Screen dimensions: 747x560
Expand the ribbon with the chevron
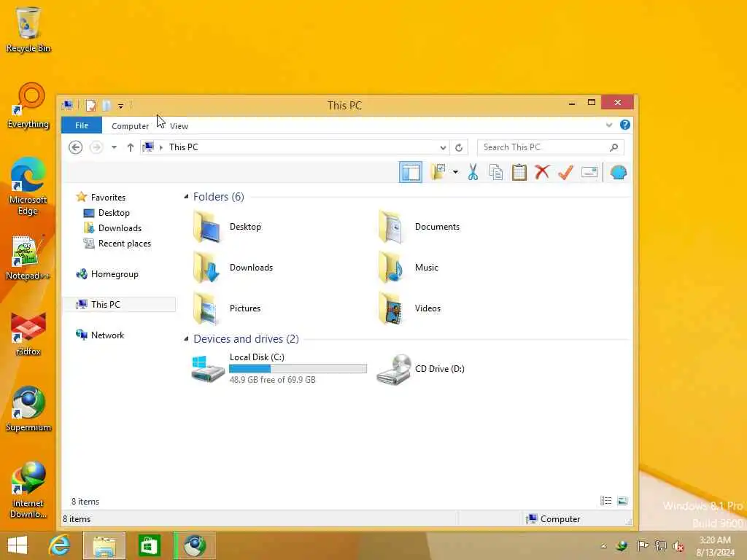coord(609,125)
